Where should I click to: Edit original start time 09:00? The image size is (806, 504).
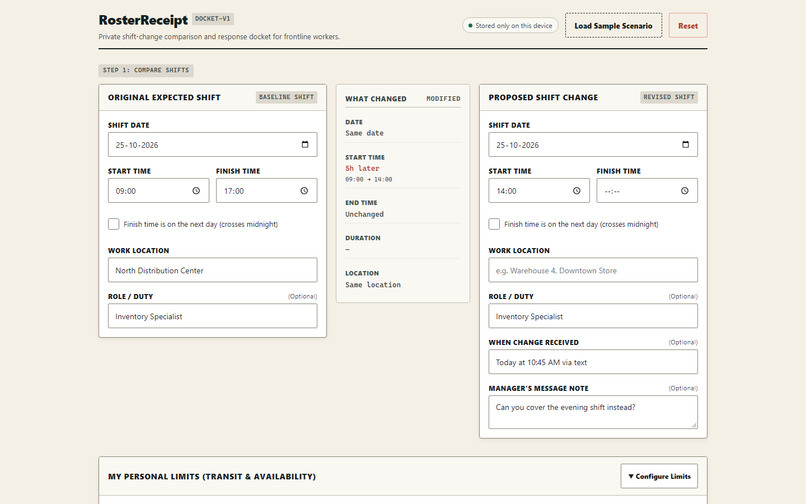[x=158, y=191]
